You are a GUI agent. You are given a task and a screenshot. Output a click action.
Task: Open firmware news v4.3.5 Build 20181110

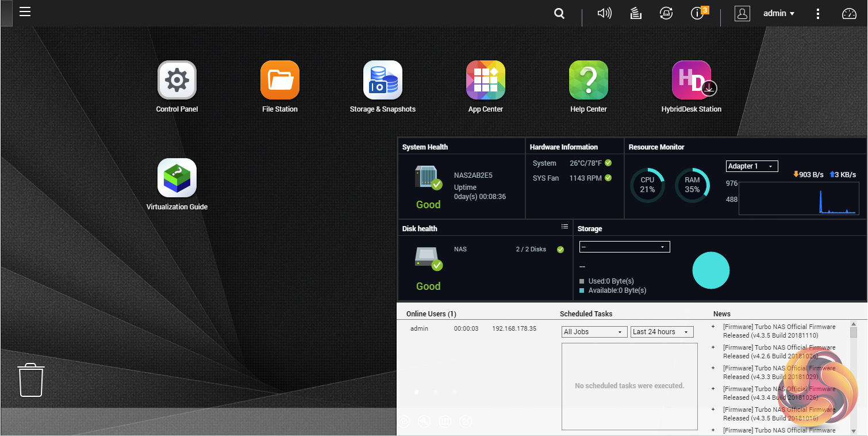(x=779, y=331)
